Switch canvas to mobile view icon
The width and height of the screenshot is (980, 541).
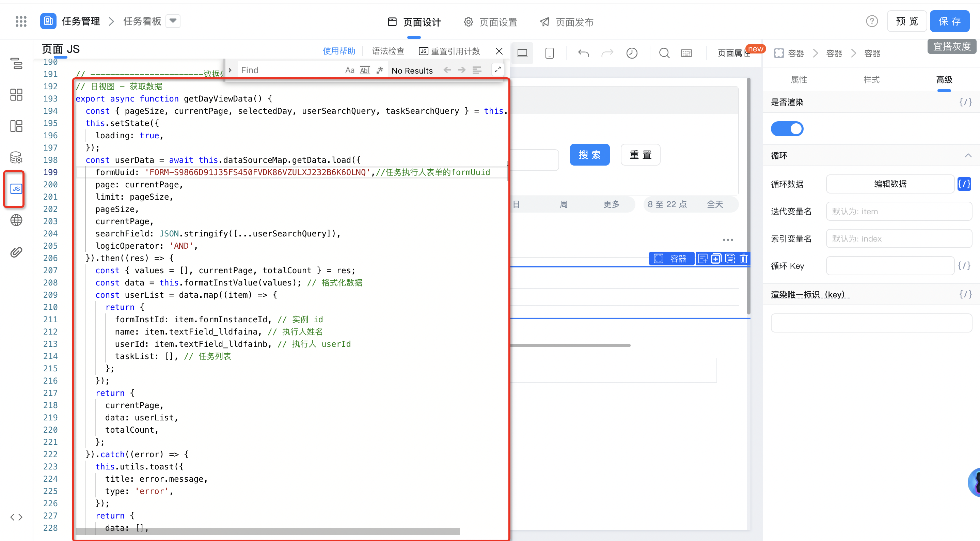pos(549,53)
